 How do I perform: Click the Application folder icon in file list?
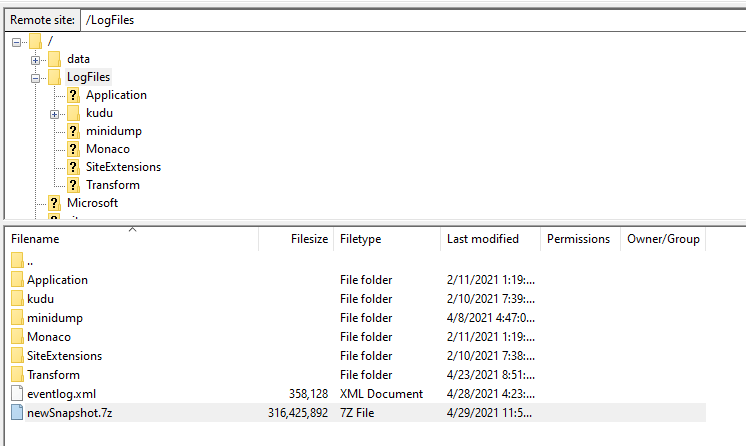point(17,280)
